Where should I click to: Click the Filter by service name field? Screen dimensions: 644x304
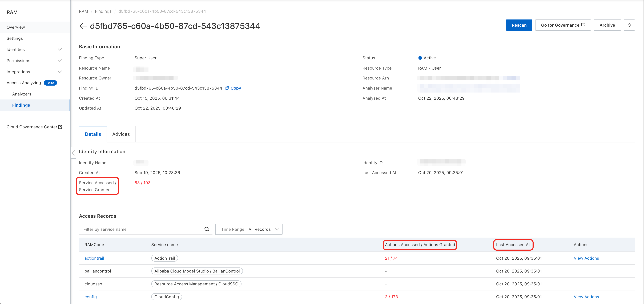pyautogui.click(x=140, y=229)
